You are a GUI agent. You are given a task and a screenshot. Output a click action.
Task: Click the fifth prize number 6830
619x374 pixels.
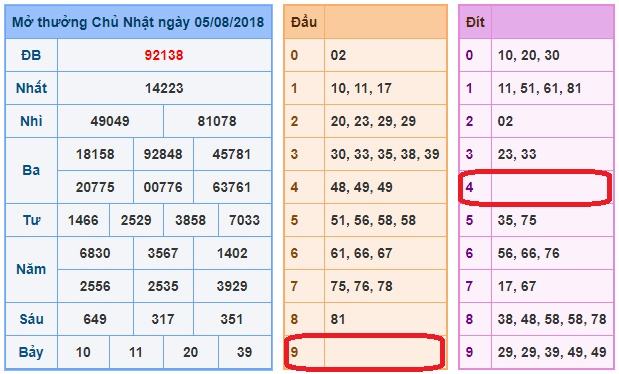(95, 253)
